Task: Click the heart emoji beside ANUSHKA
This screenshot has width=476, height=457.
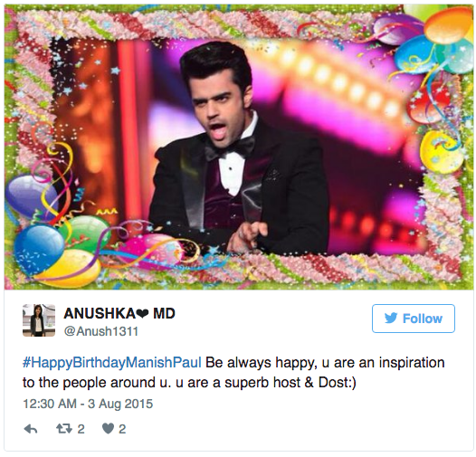Action: tap(142, 314)
